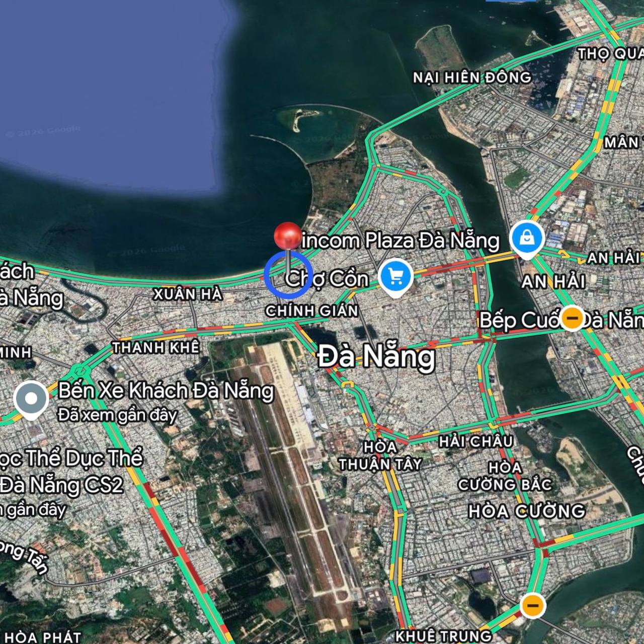Click the CHÍNH GIÁN ward label
The image size is (644, 644).
click(312, 311)
